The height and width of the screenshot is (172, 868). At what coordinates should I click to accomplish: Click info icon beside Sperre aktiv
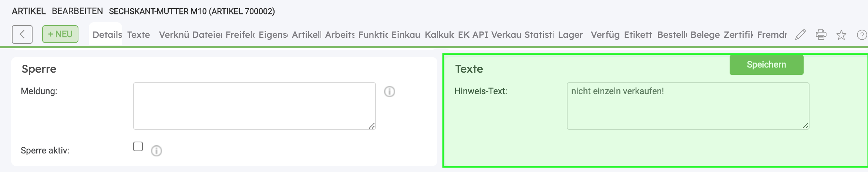(x=157, y=151)
